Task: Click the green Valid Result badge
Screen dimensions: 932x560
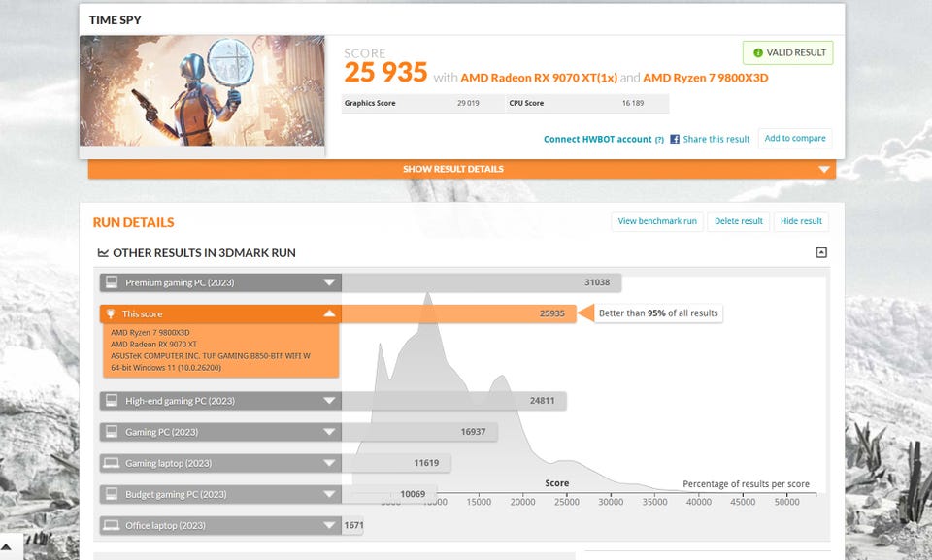Action: (787, 53)
